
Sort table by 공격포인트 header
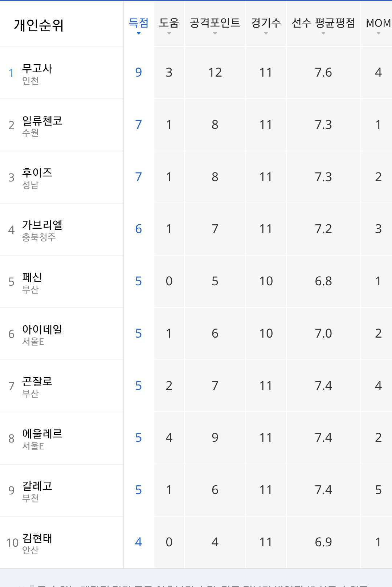tap(215, 23)
